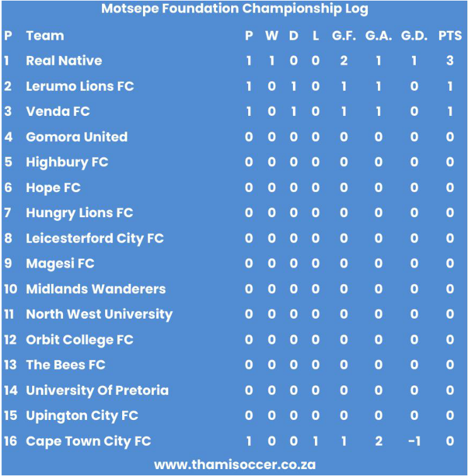Viewport: 468px width, 476px height.
Task: Click the Team column header
Action: 45,36
